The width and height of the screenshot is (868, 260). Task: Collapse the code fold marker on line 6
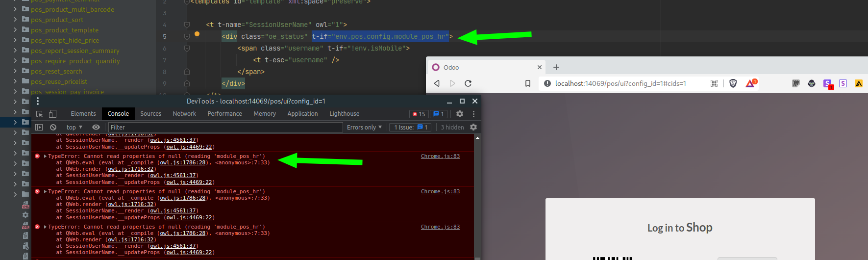pos(187,48)
